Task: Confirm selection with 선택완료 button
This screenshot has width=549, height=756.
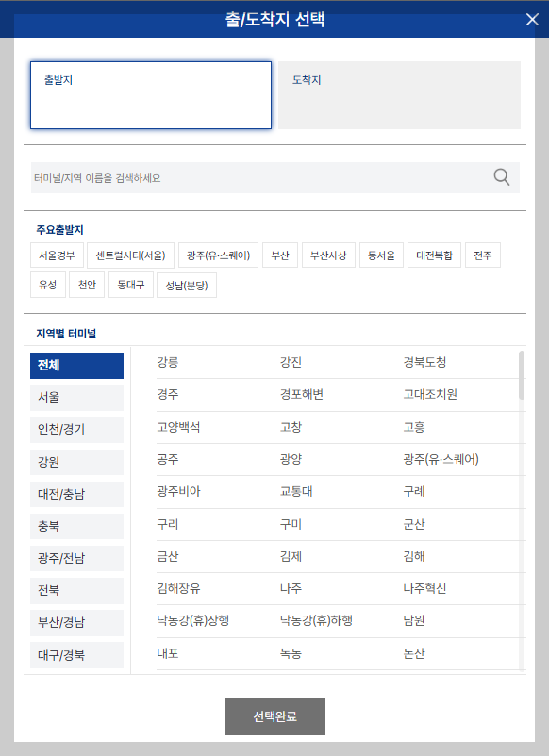Action: pyautogui.click(x=274, y=716)
